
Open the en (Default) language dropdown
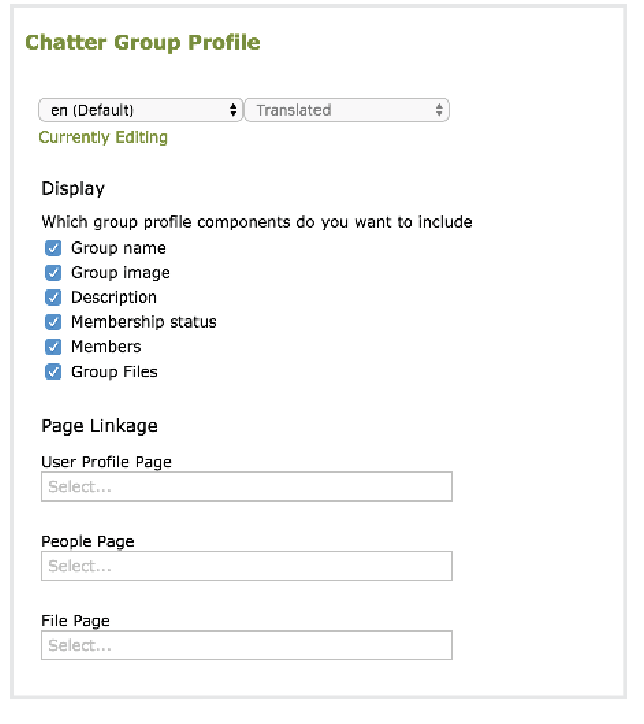(140, 110)
